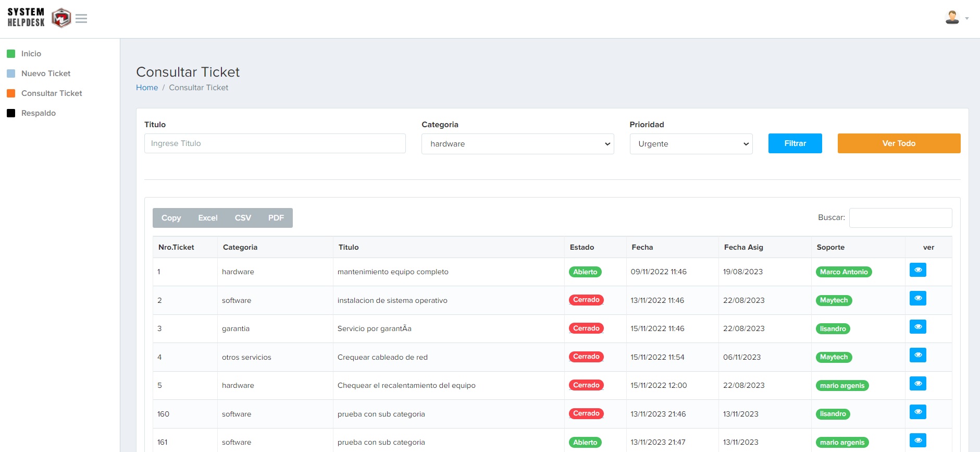This screenshot has height=452, width=980.
Task: Open the user avatar profile menu
Action: point(956,18)
